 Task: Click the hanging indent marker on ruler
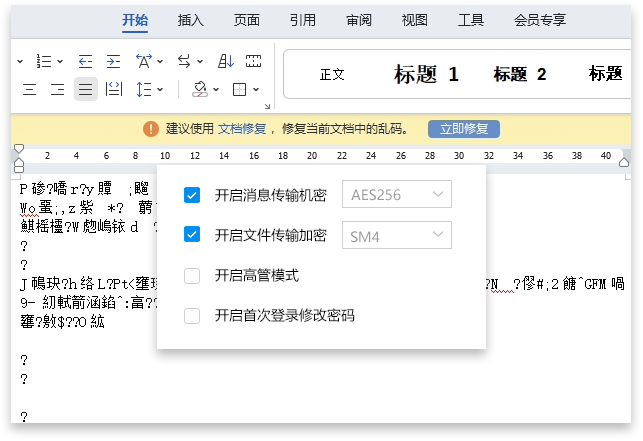(19, 163)
